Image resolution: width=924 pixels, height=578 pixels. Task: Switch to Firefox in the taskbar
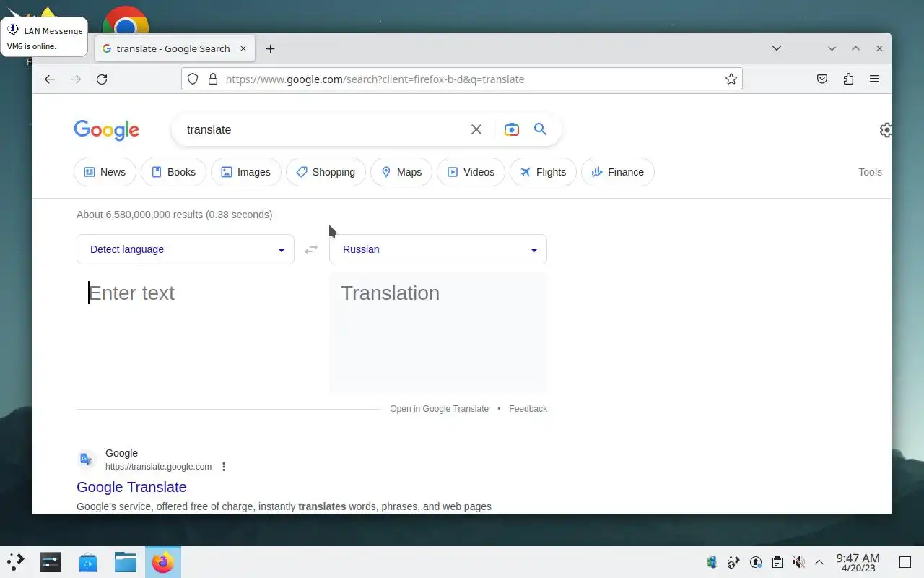(x=163, y=562)
